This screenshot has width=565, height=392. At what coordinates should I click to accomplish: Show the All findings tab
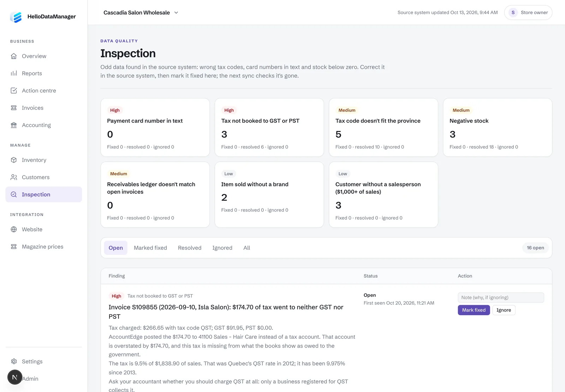coord(246,248)
